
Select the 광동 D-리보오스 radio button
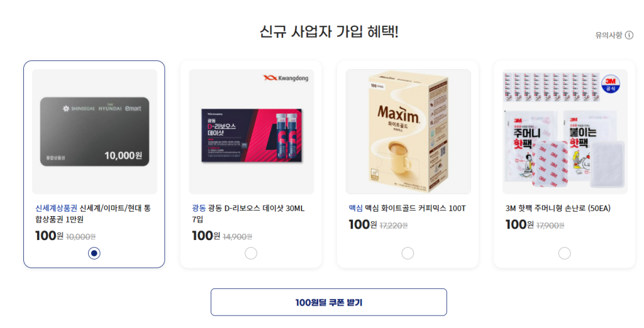pyautogui.click(x=251, y=253)
